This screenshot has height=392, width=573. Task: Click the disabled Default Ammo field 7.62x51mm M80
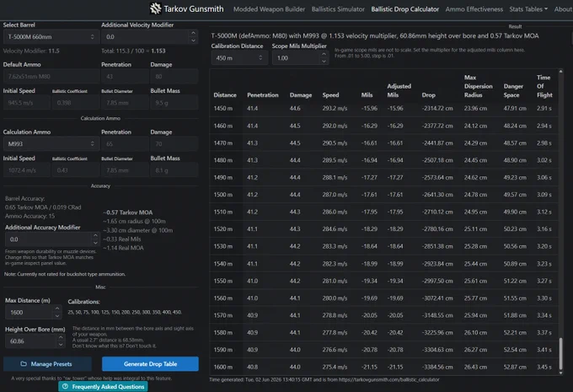click(x=51, y=77)
